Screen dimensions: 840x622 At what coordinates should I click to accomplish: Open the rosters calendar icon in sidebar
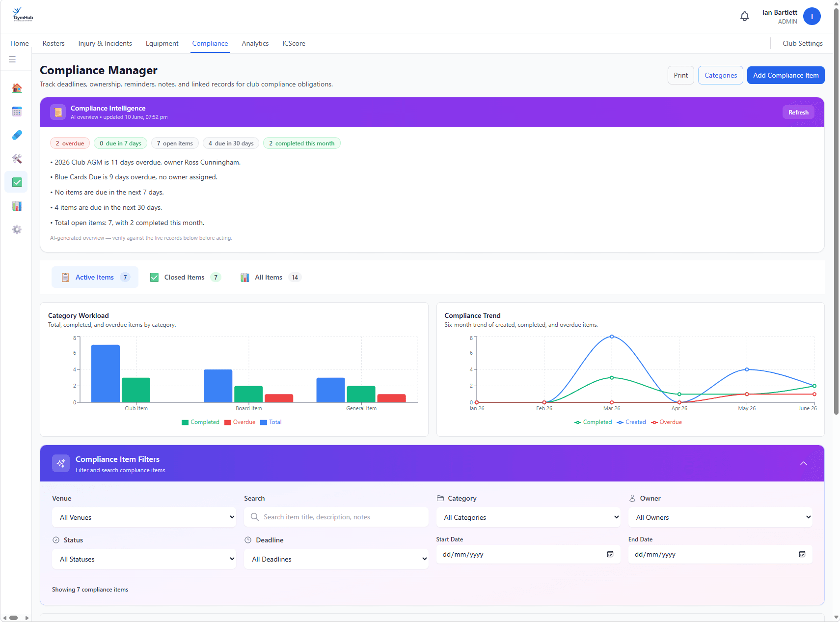click(x=17, y=112)
